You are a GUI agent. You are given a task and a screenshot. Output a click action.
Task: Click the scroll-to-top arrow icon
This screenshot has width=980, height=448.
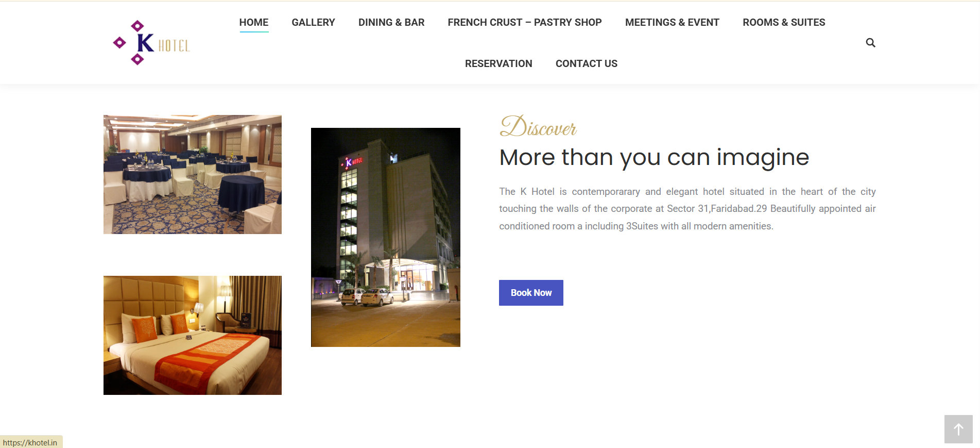(958, 429)
